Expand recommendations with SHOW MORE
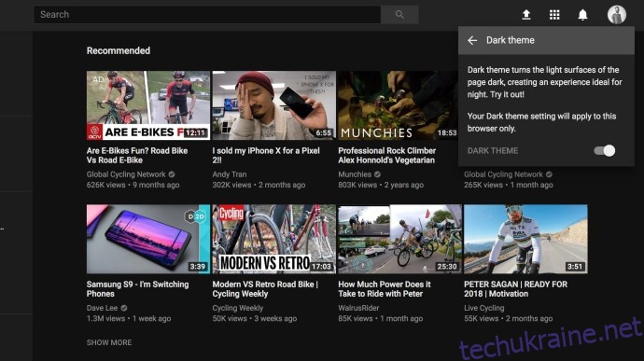 109,342
